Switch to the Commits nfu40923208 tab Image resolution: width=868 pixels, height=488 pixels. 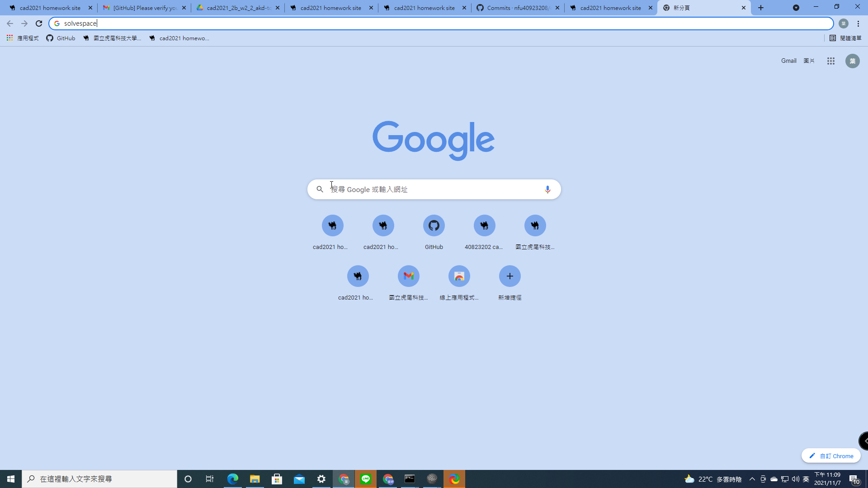pyautogui.click(x=517, y=8)
